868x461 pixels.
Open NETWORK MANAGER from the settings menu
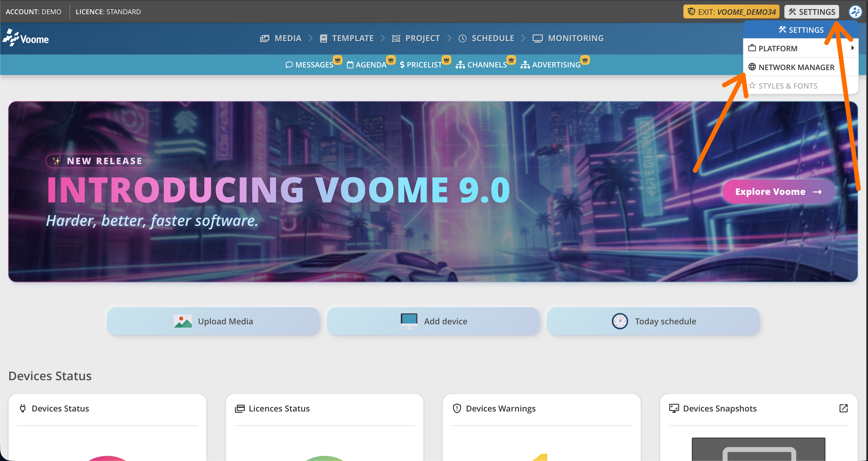801,67
